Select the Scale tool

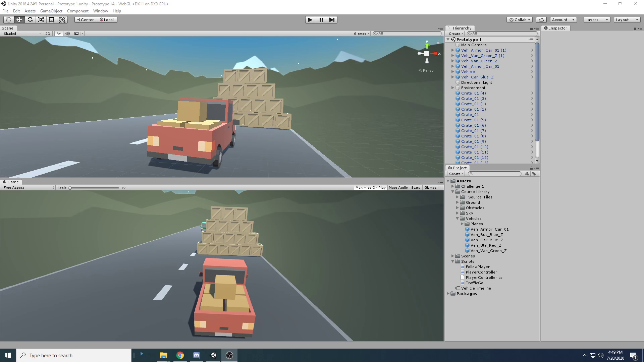[41, 20]
